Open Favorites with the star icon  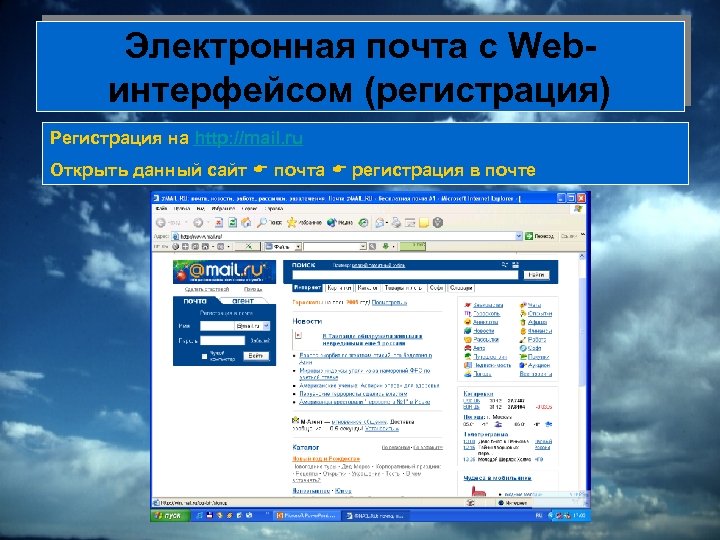click(304, 223)
